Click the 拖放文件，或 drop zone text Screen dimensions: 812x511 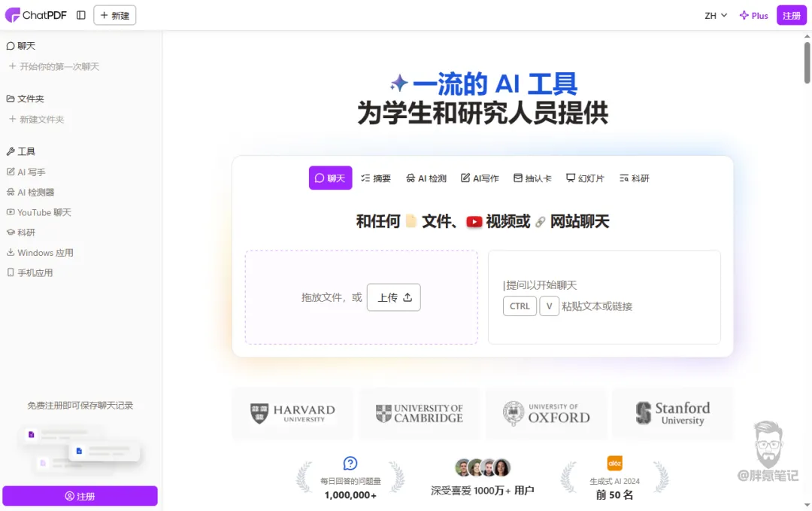click(x=332, y=297)
